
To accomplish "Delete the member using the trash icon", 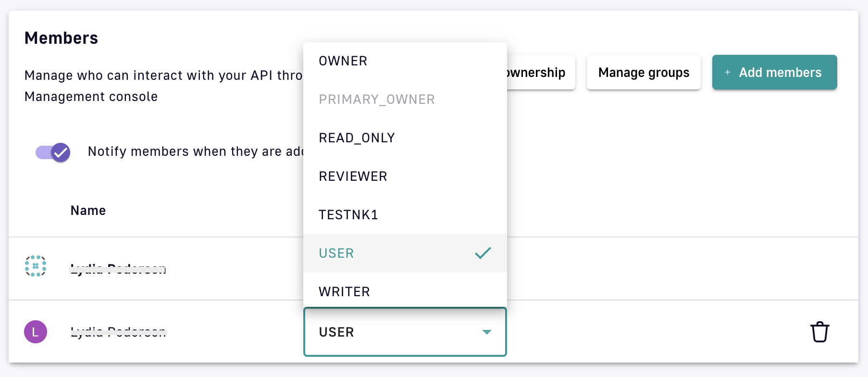I will [x=819, y=332].
